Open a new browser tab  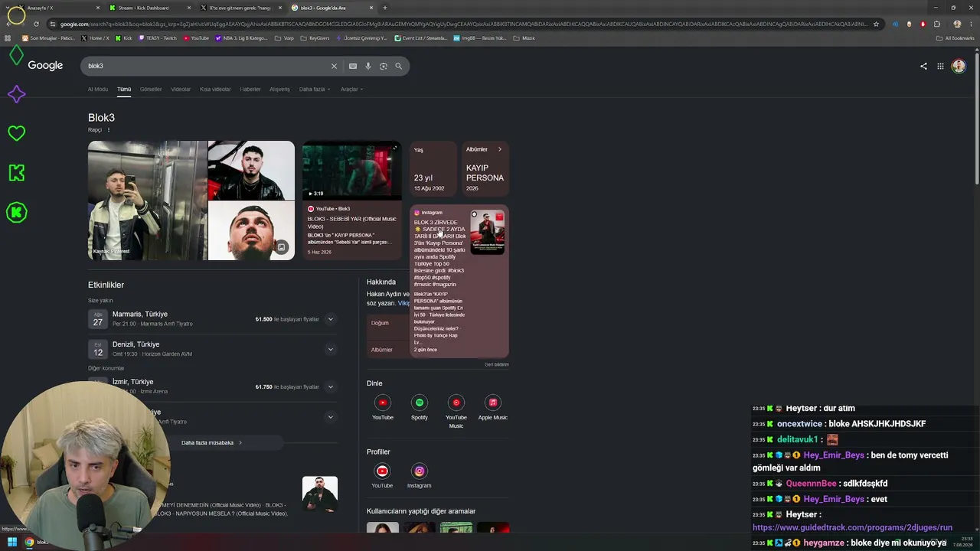click(385, 8)
